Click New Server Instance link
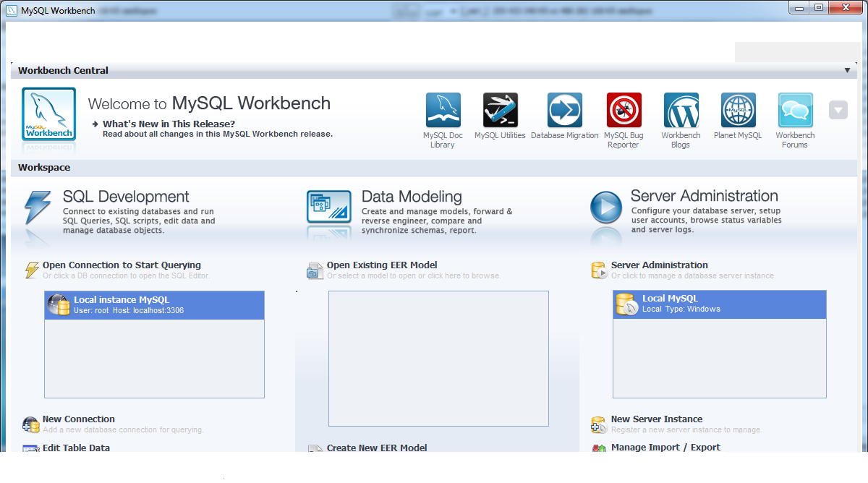 click(x=657, y=419)
